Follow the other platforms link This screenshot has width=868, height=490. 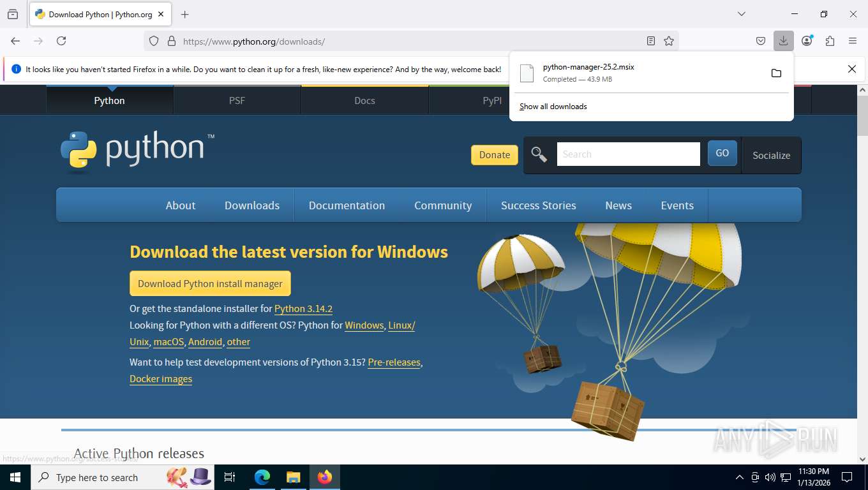click(238, 342)
